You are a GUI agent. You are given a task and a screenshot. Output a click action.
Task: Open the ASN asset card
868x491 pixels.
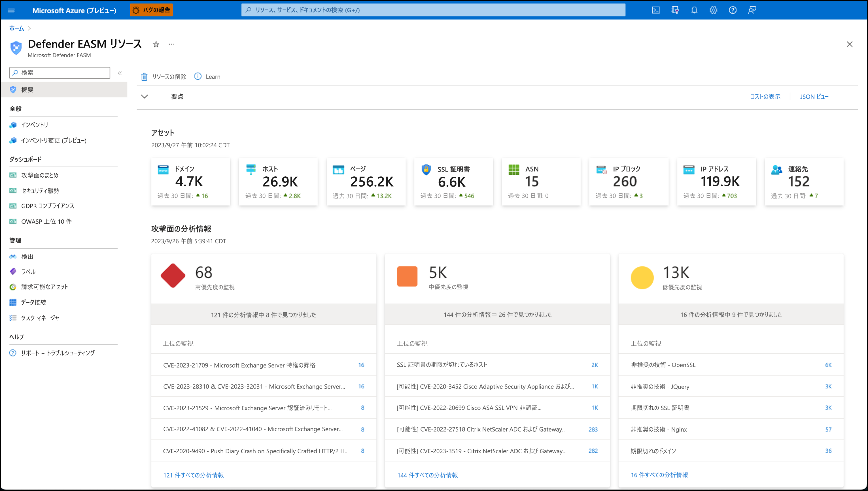click(541, 182)
